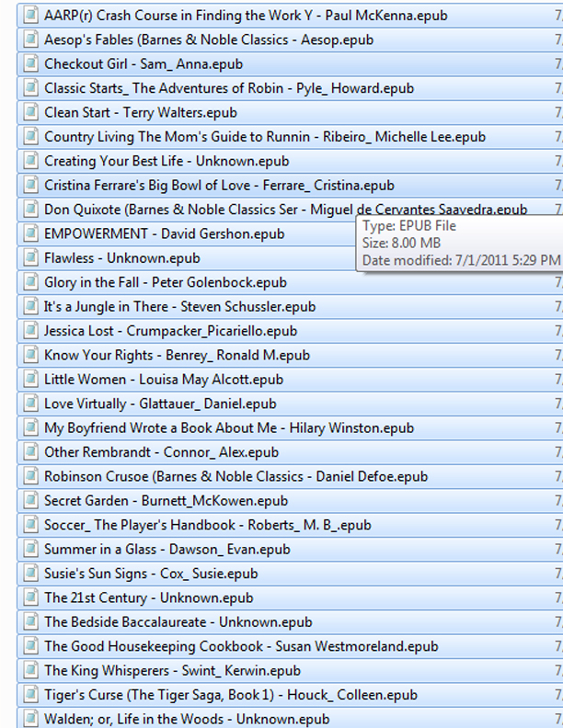Select Flawless - Unknown.epub file name
This screenshot has width=563, height=728.
(x=122, y=257)
